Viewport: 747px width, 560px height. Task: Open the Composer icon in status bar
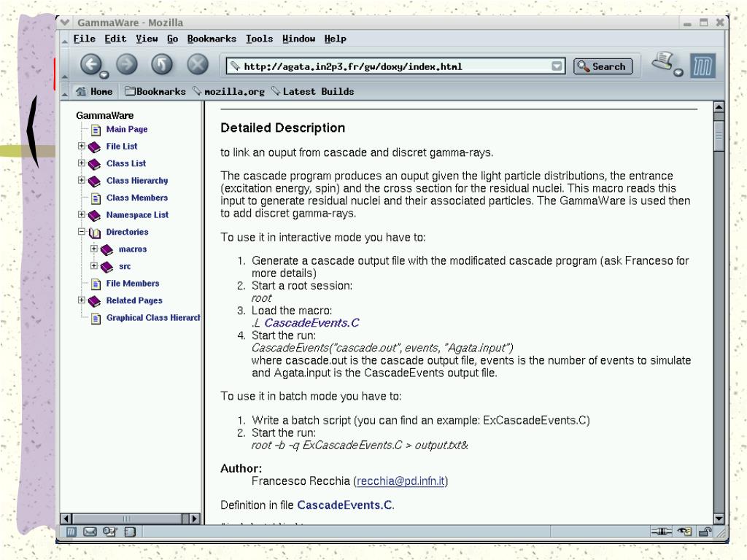[x=109, y=532]
